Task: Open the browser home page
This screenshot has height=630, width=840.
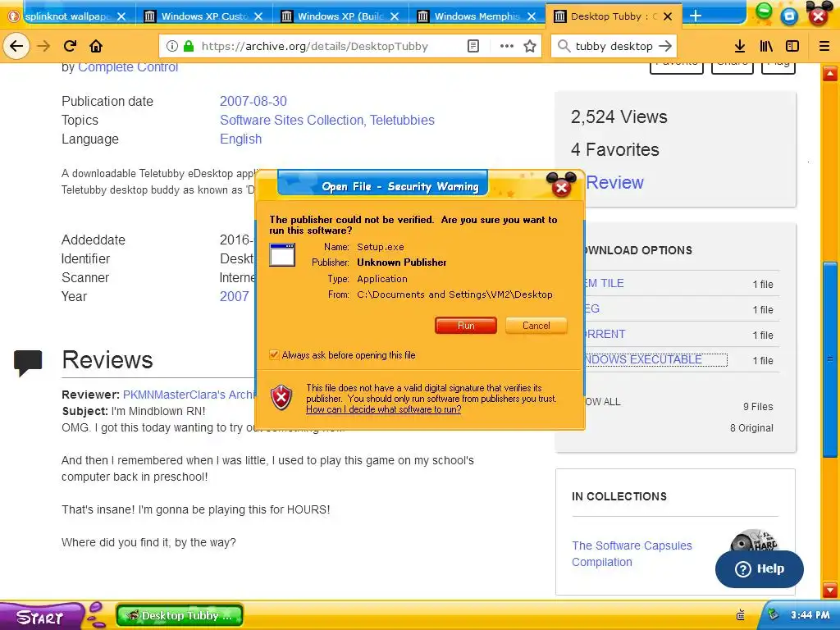Action: (x=96, y=46)
